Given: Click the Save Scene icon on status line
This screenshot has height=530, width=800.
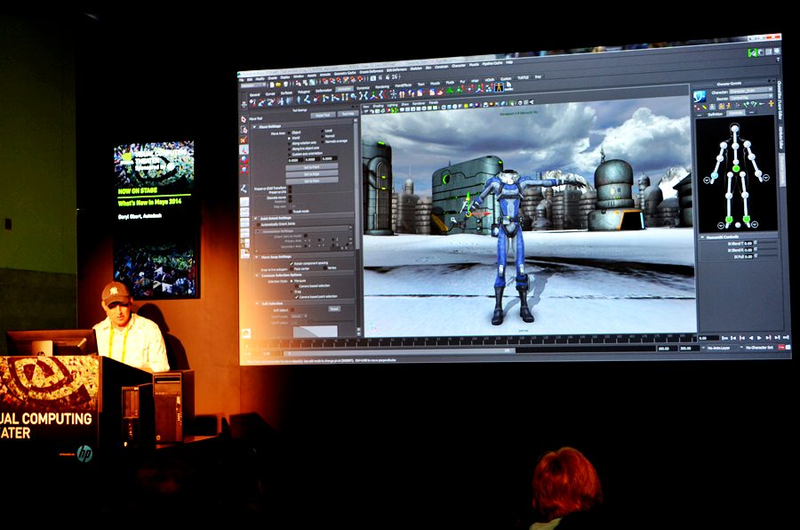Looking at the screenshot, I should pos(286,84).
